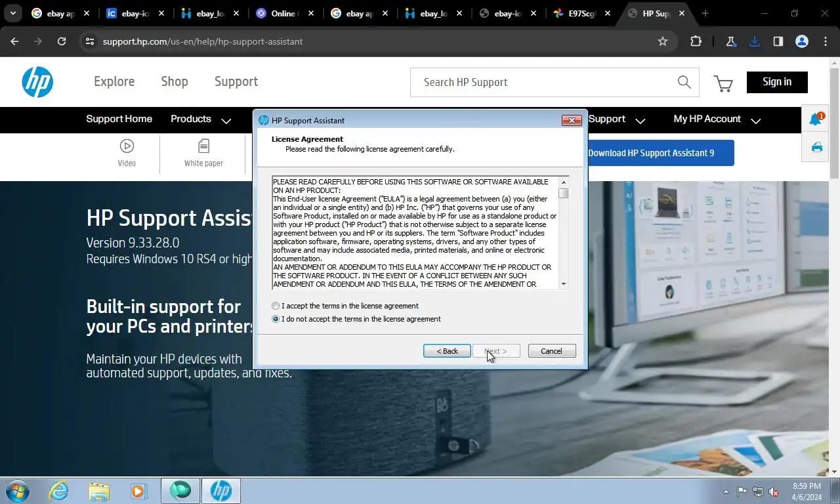Close the HP Support browser tab
The image size is (840, 504).
[682, 13]
